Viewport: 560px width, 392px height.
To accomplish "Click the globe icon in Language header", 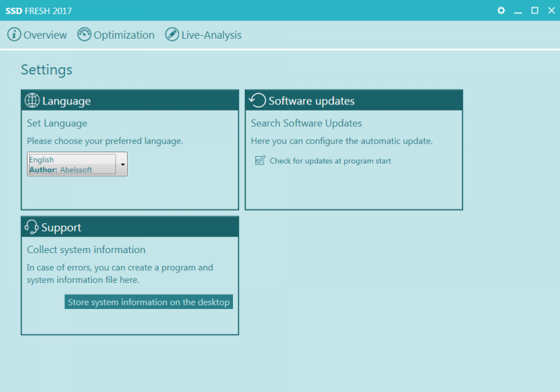I will [x=32, y=100].
